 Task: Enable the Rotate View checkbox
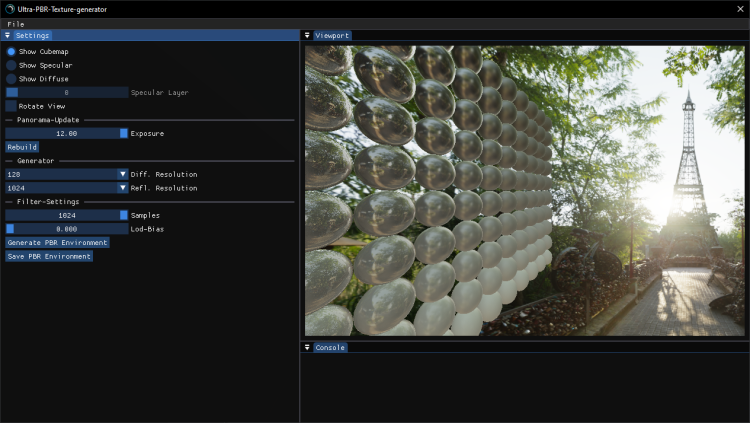coord(11,105)
